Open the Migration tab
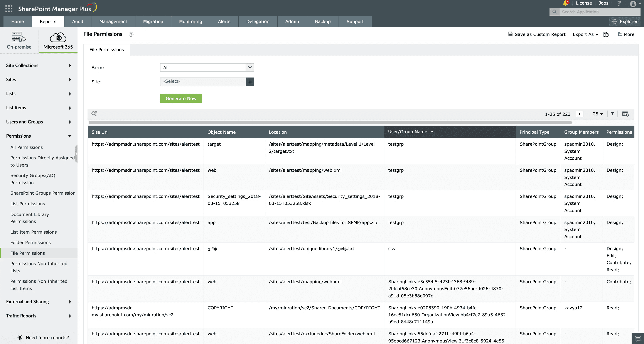The height and width of the screenshot is (344, 644). click(x=153, y=22)
